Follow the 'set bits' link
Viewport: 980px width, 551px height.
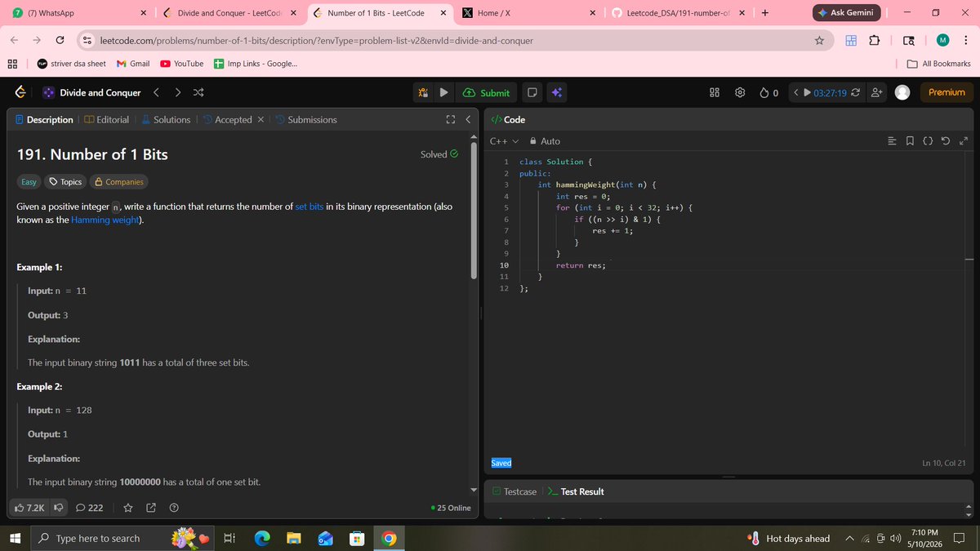click(309, 207)
